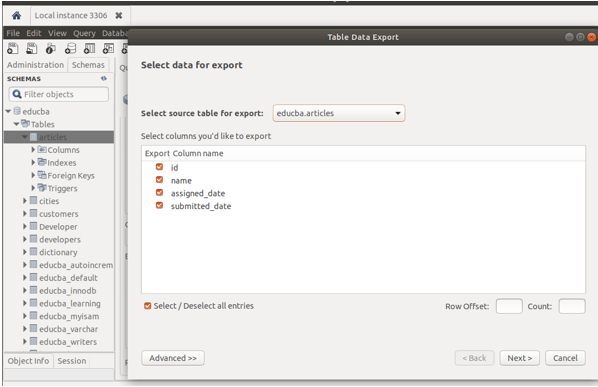This screenshot has width=598, height=387.
Task: Expand the Triggers node
Action: (x=33, y=188)
